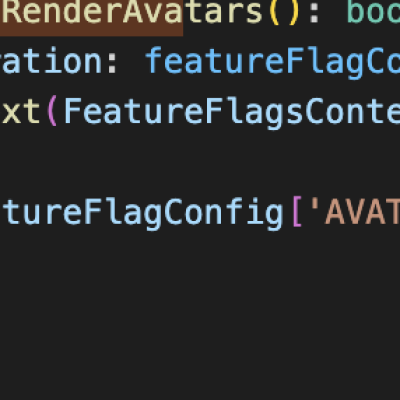400x400 pixels.
Task: Click the colon after RenderAvatars()
Action: point(314,13)
